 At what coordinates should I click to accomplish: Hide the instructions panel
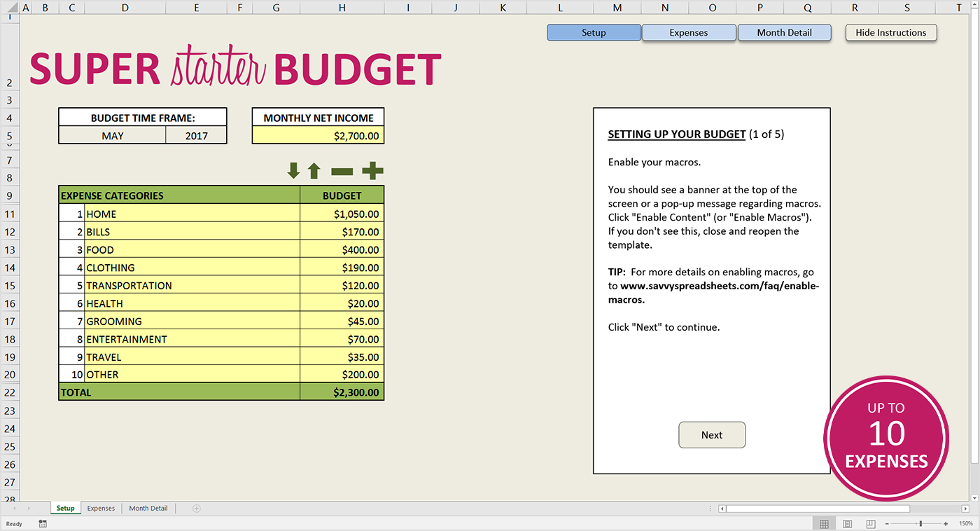tap(890, 32)
